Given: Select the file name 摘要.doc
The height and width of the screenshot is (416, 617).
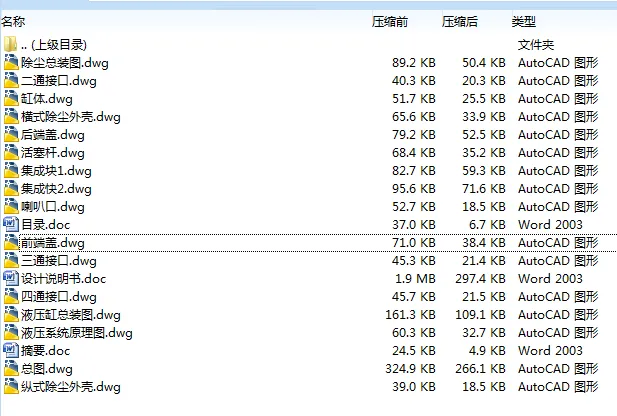Looking at the screenshot, I should [x=46, y=350].
